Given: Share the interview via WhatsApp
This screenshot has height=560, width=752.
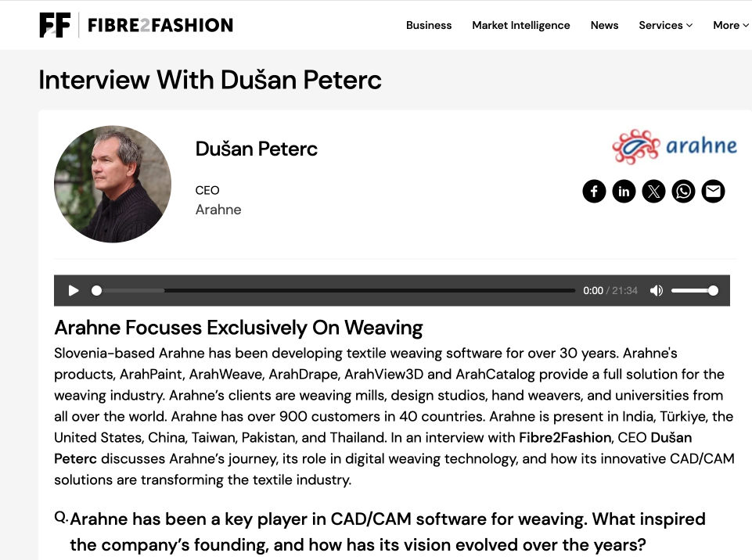Looking at the screenshot, I should click(x=683, y=192).
